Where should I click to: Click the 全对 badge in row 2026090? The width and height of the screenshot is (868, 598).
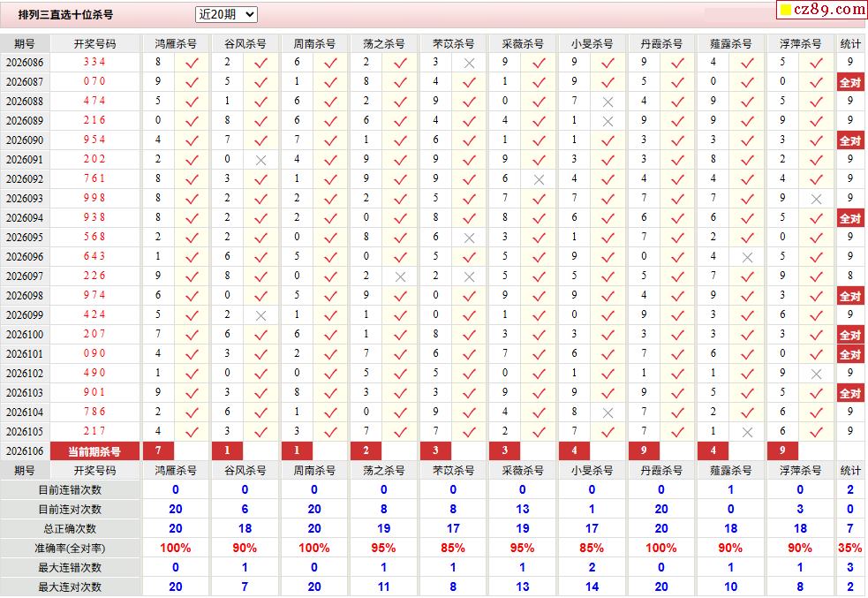(849, 140)
